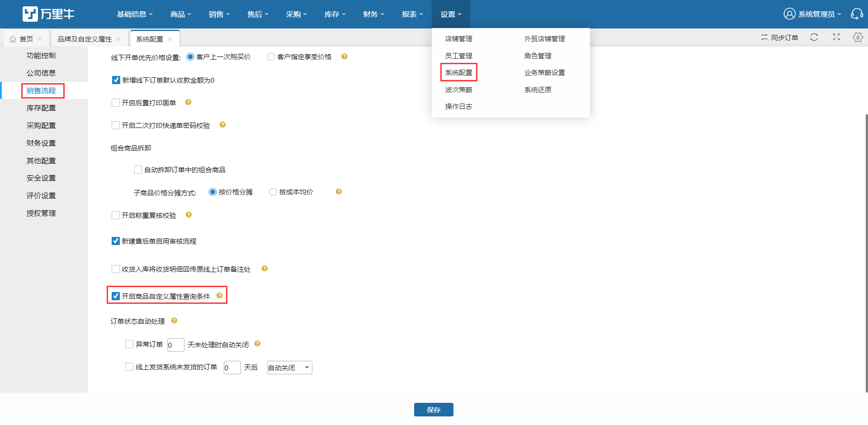Viewport: 868px width, 425px height.
Task: Toggle fullscreen with the expand arrows icon
Action: click(x=836, y=37)
